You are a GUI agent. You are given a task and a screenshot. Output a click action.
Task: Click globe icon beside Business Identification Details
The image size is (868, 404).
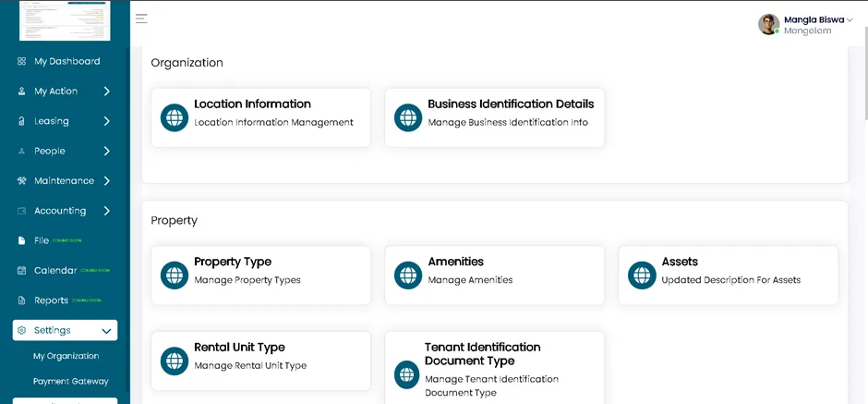pyautogui.click(x=408, y=117)
